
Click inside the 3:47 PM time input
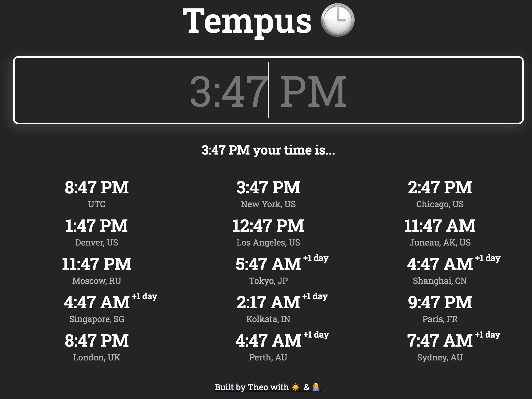[268, 90]
